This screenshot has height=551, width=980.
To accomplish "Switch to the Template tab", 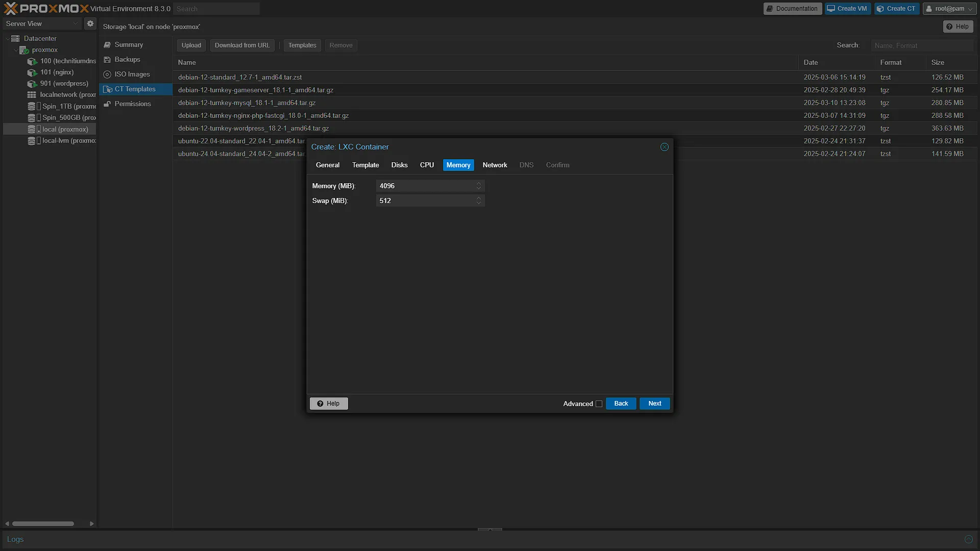I will click(x=365, y=165).
